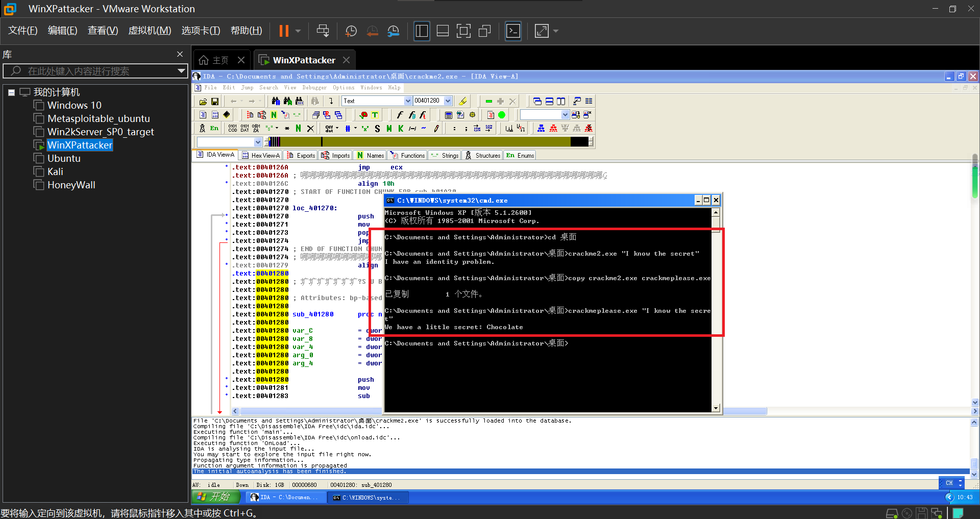Switch to the Functions tab
This screenshot has width=980, height=519.
click(x=408, y=156)
